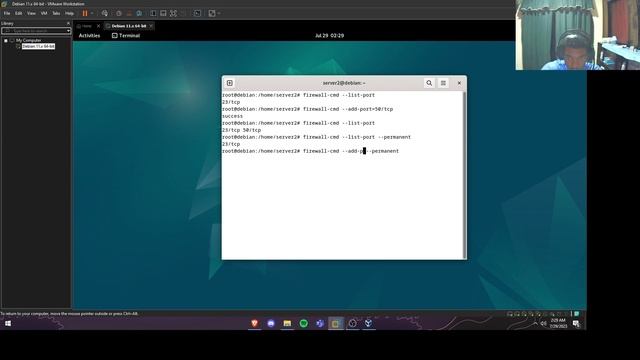Open the Tabs menu

(56, 13)
